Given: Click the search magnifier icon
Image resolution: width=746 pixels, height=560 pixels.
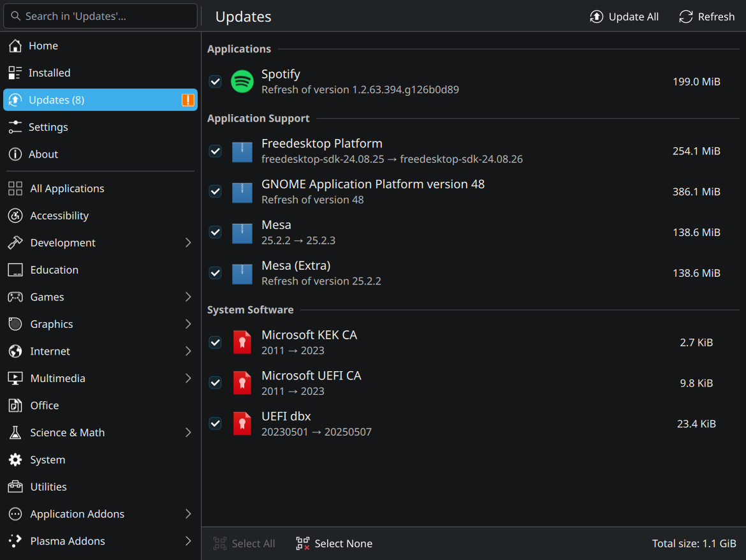Looking at the screenshot, I should pyautogui.click(x=16, y=16).
